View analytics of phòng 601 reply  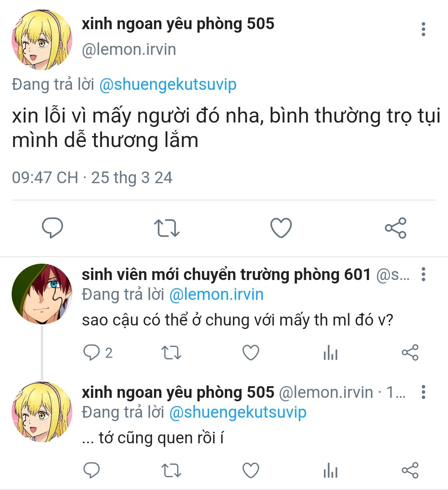(331, 353)
